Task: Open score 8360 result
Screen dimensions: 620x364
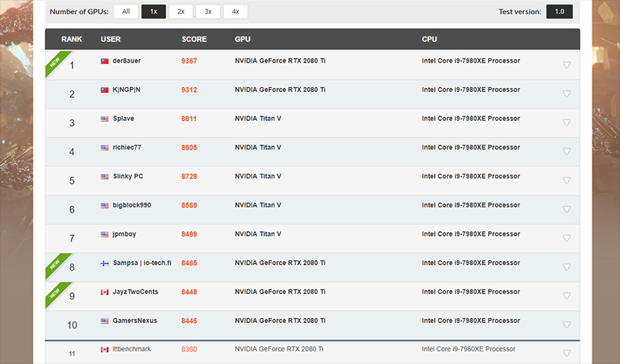Action: 189,349
